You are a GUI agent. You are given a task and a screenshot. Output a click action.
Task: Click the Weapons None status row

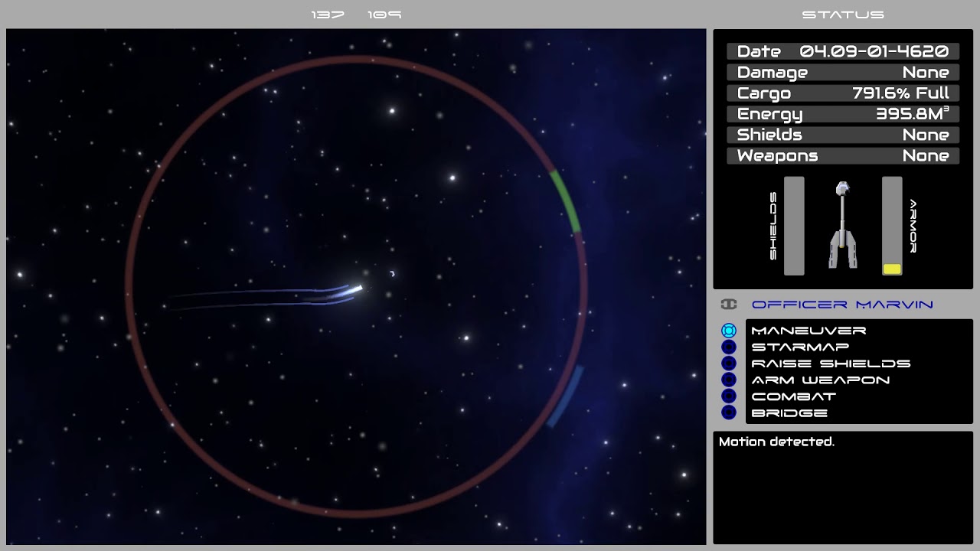point(842,155)
